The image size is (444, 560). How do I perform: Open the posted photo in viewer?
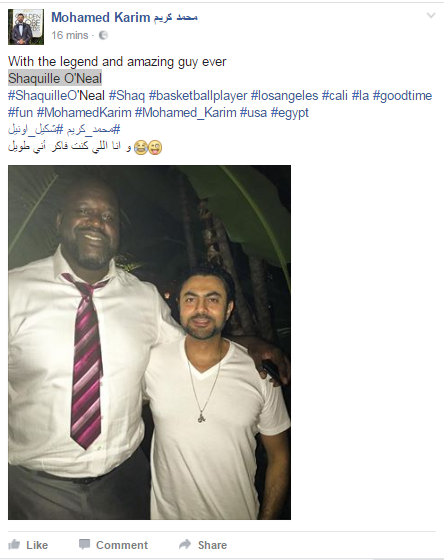coord(149,342)
